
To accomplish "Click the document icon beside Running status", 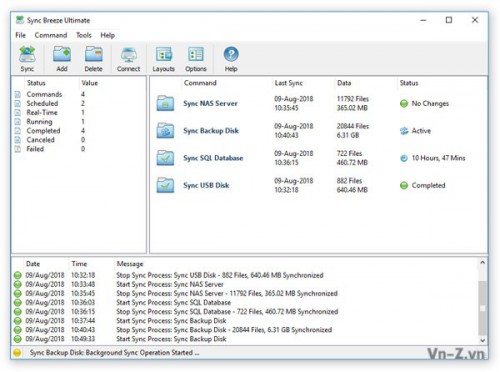I will pyautogui.click(x=18, y=122).
